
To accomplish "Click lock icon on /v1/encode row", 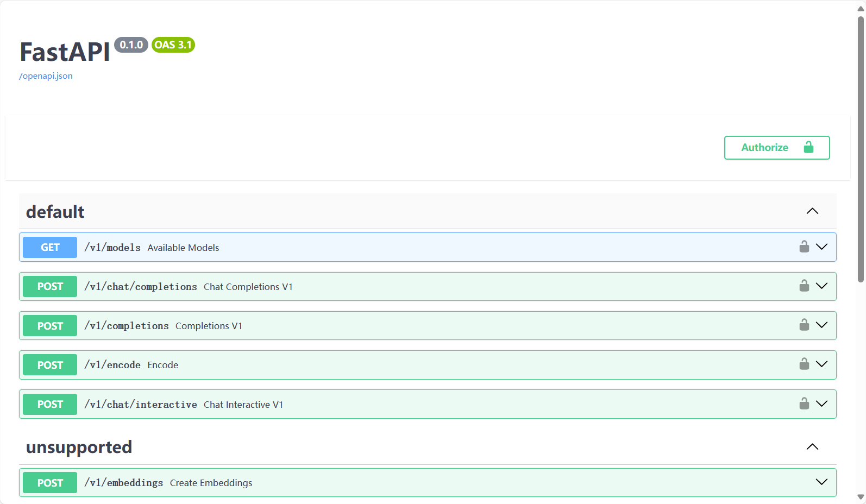I will (804, 364).
